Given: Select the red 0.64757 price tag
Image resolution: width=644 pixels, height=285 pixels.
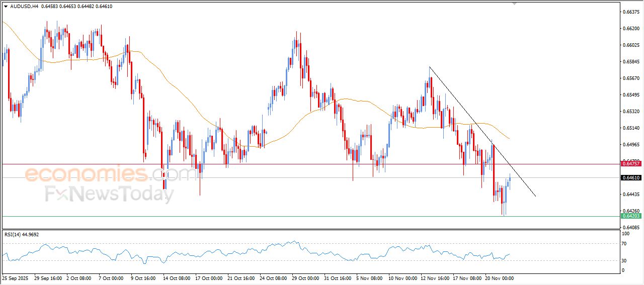Looking at the screenshot, I should [x=631, y=164].
